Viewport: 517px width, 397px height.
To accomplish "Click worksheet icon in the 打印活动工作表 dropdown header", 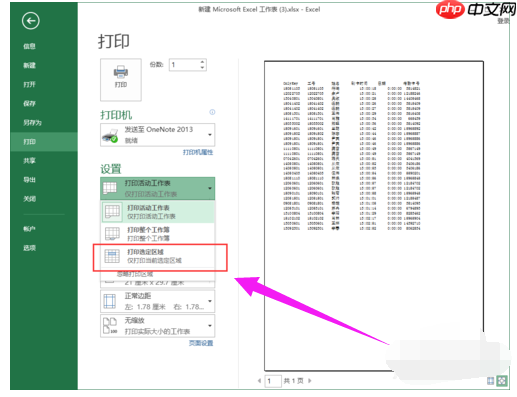I will (110, 188).
